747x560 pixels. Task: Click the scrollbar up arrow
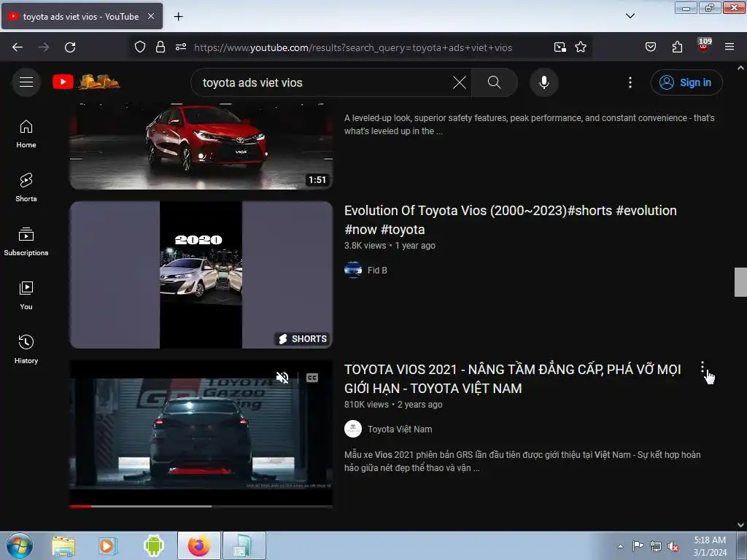pos(740,68)
